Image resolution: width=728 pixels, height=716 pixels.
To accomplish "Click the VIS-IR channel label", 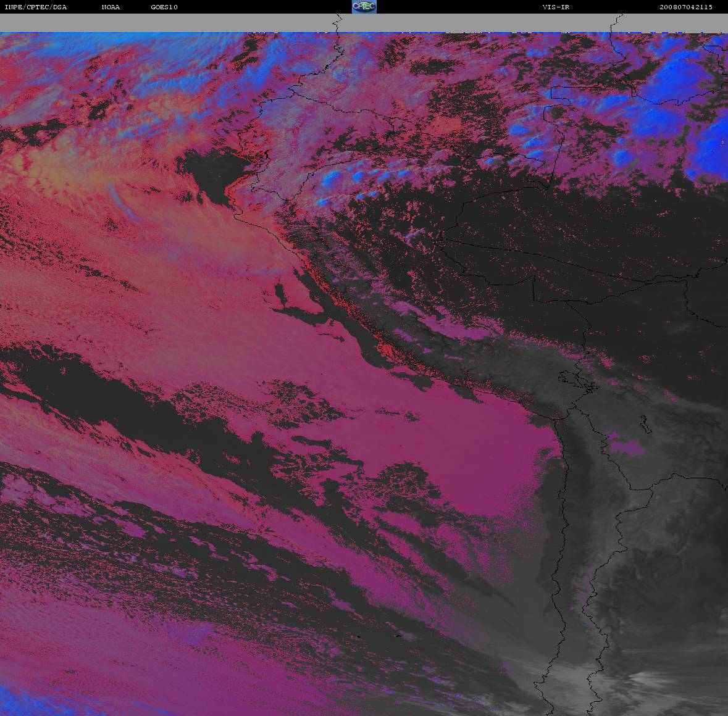I will [556, 7].
